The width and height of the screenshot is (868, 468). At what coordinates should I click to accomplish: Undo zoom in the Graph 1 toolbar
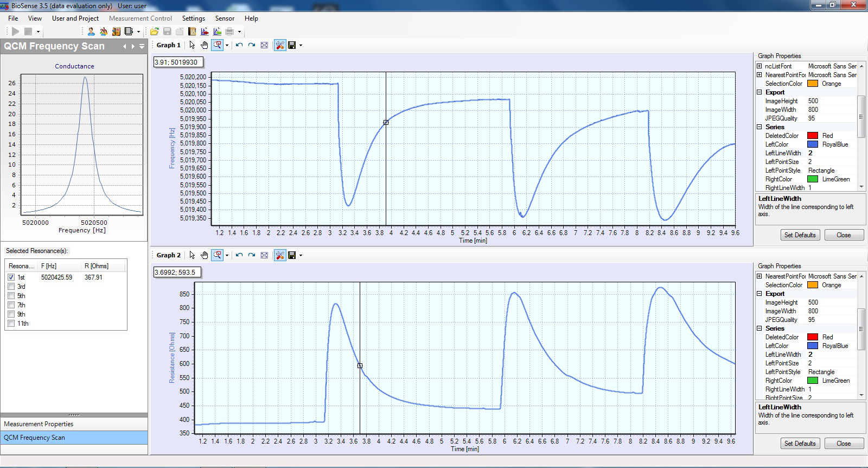point(239,45)
